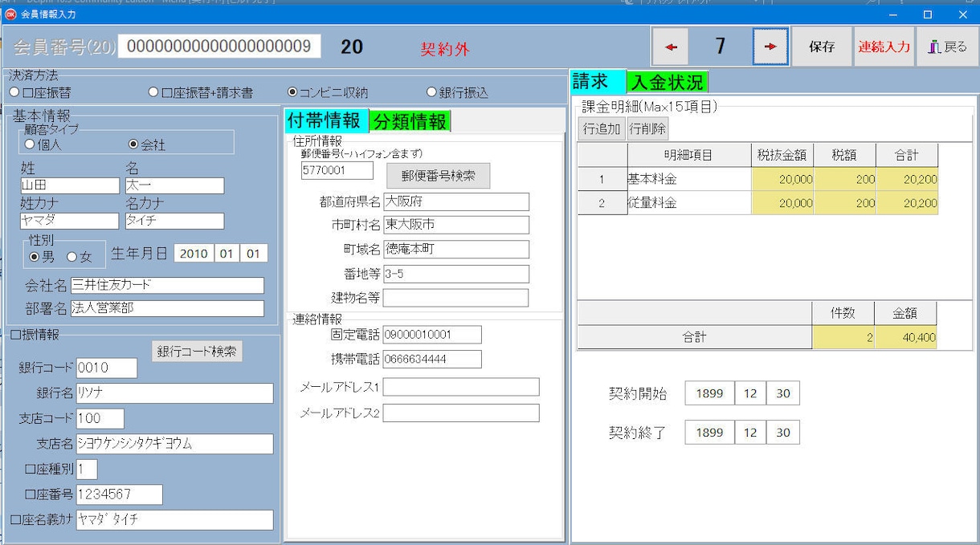Click 契約終了 day field 30

(x=783, y=433)
